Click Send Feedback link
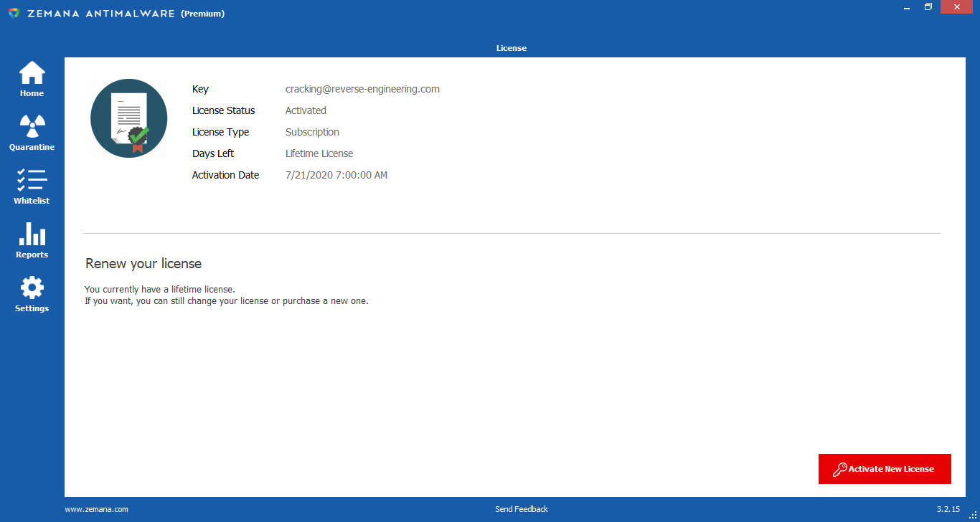 (522, 509)
